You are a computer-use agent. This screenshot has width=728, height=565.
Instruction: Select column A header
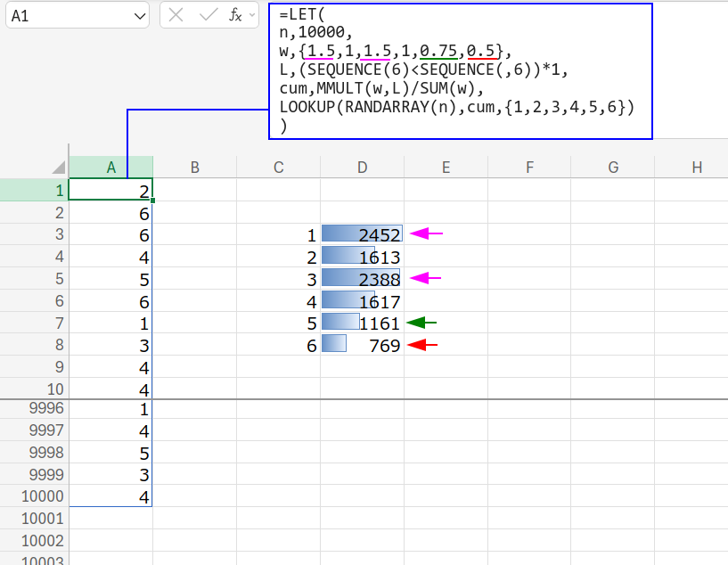point(110,168)
